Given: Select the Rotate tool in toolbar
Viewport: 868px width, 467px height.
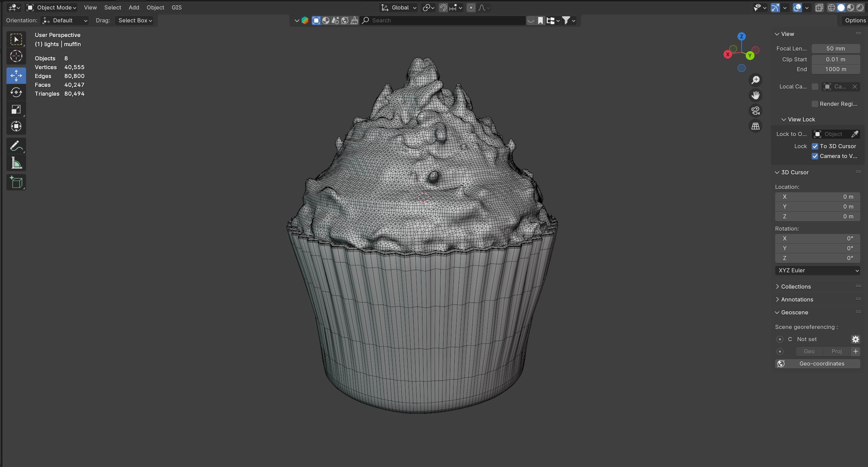Looking at the screenshot, I should [16, 93].
